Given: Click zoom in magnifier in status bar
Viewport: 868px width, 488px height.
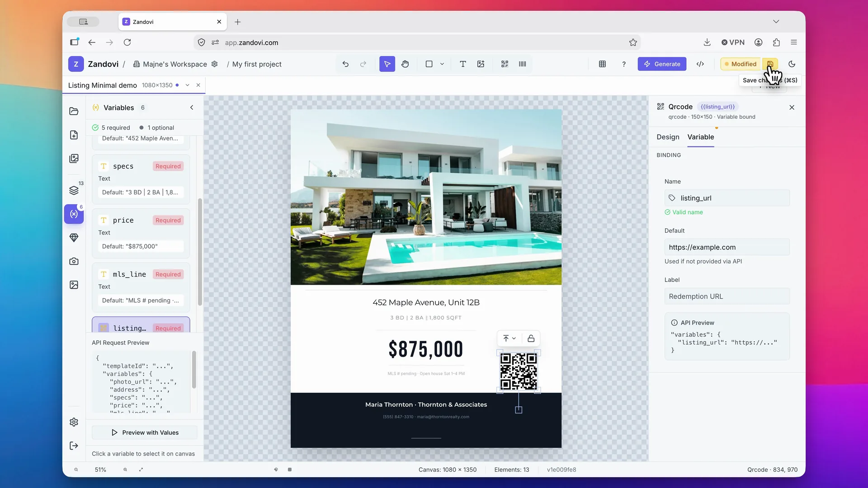Looking at the screenshot, I should pos(125,469).
